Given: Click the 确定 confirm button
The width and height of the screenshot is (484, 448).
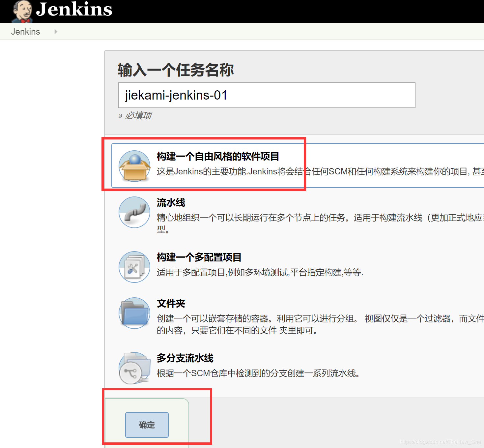Looking at the screenshot, I should pyautogui.click(x=147, y=425).
